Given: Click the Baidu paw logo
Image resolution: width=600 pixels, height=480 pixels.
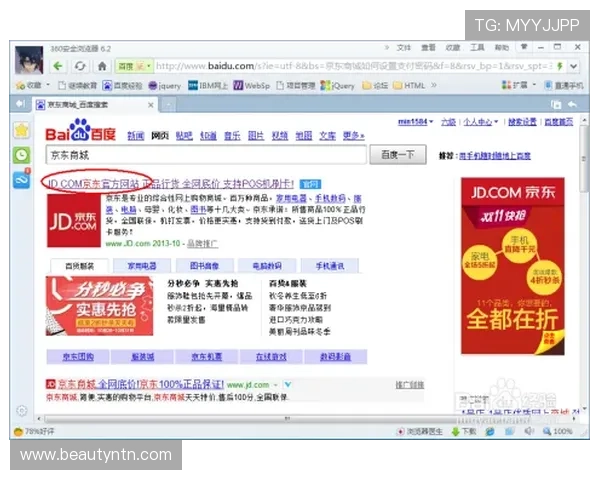Looking at the screenshot, I should (x=80, y=129).
